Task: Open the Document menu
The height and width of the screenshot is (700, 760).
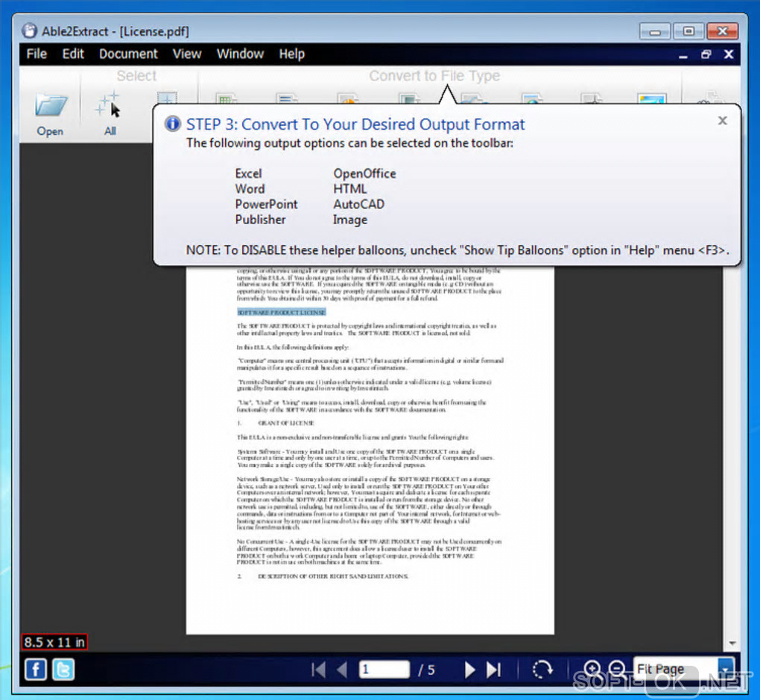Action: pos(128,54)
